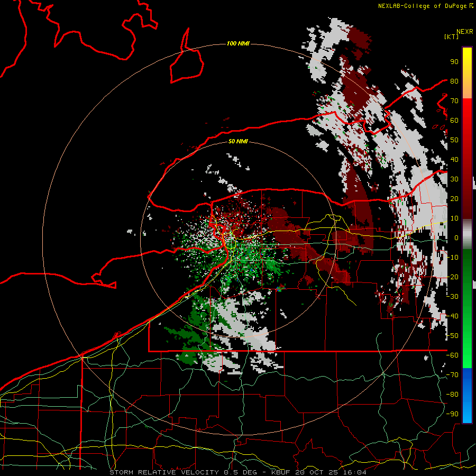Click the [KT] units label above color bar
This screenshot has height=476, width=476.
click(x=451, y=36)
